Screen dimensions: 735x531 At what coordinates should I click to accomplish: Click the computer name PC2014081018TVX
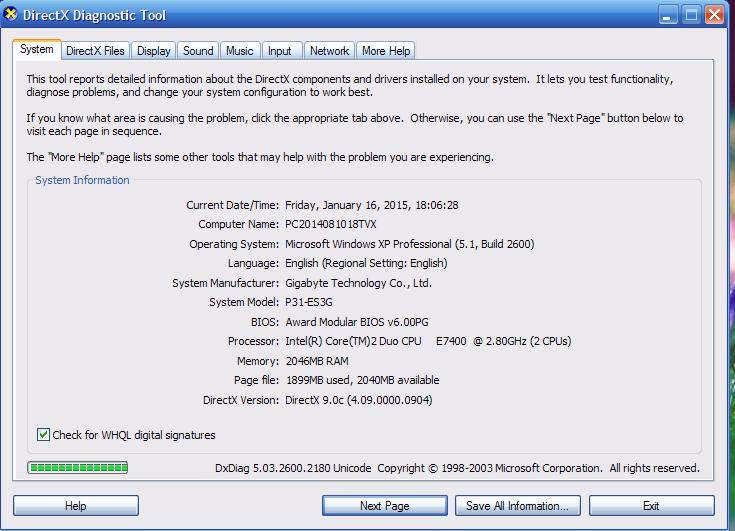330,224
